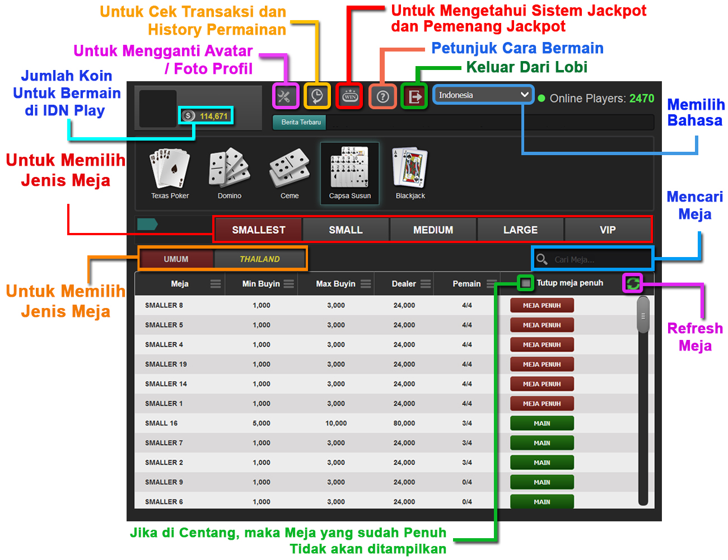Screen dimensions: 728x560
Task: Sort by Max Buyin column menu icon
Action: [x=366, y=284]
